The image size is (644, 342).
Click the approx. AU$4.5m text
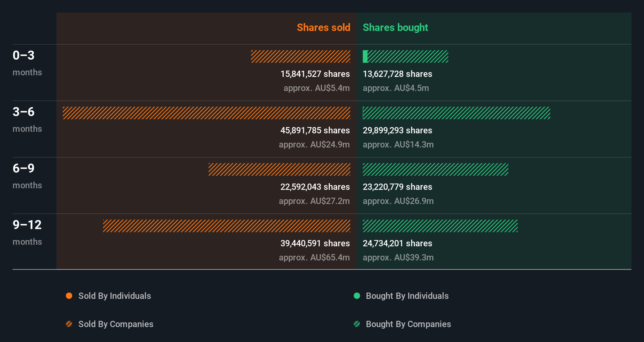[x=396, y=88]
